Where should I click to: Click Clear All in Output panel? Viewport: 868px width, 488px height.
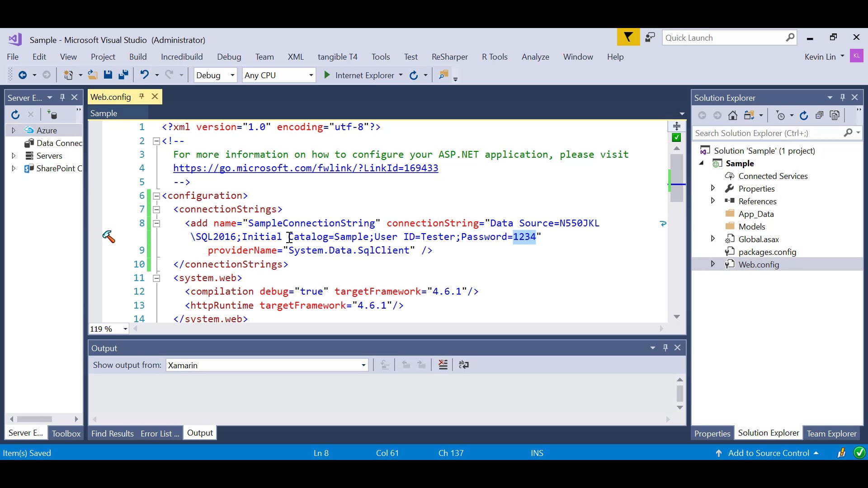point(443,365)
